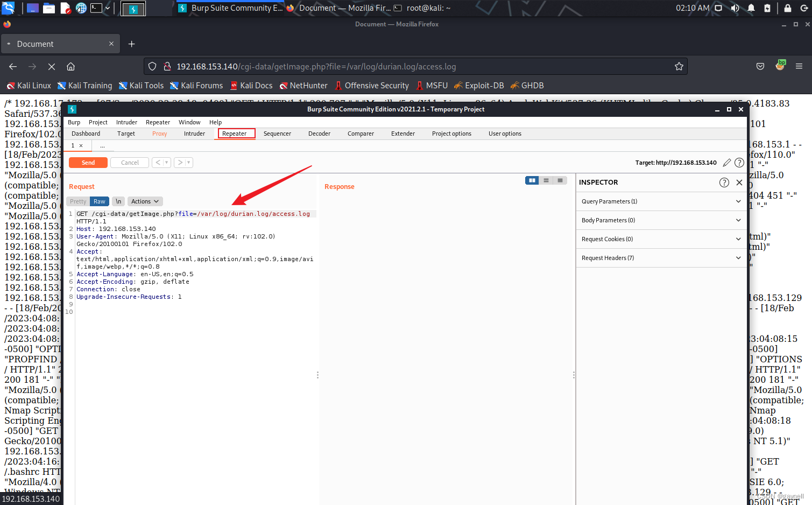812x505 pixels.
Task: Open NetHunter bookmark
Action: pos(303,86)
